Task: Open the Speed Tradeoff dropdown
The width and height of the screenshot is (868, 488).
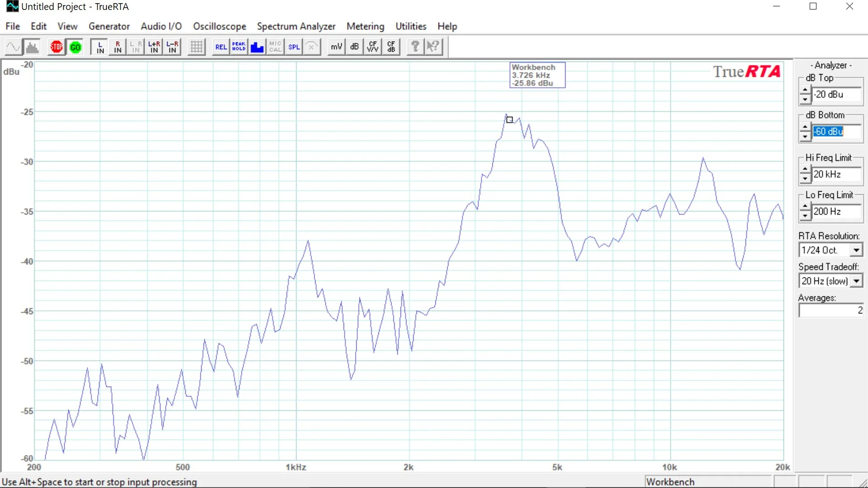Action: (x=856, y=281)
